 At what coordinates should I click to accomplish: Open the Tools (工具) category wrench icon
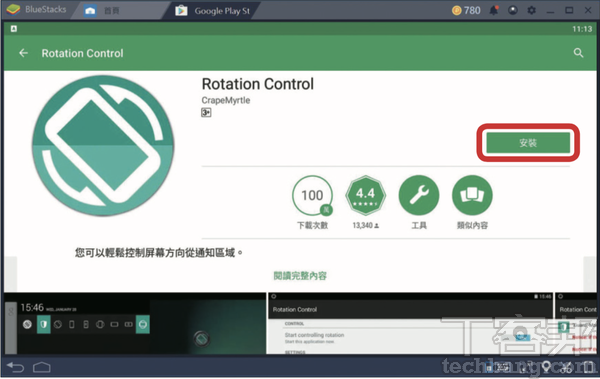tap(419, 196)
